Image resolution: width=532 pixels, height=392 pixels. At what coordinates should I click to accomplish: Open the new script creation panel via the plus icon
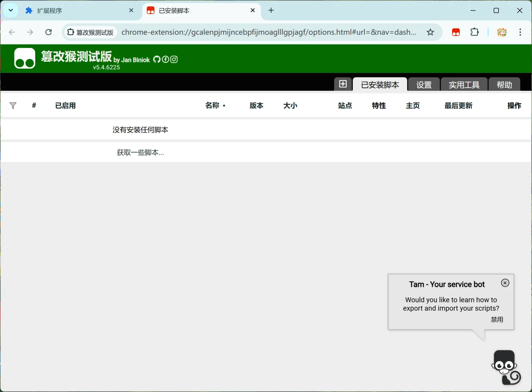(343, 84)
